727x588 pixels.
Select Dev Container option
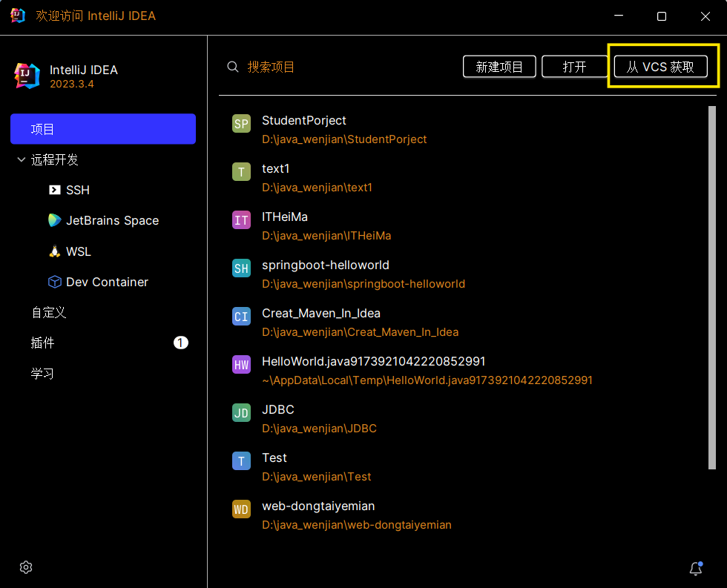coord(107,282)
